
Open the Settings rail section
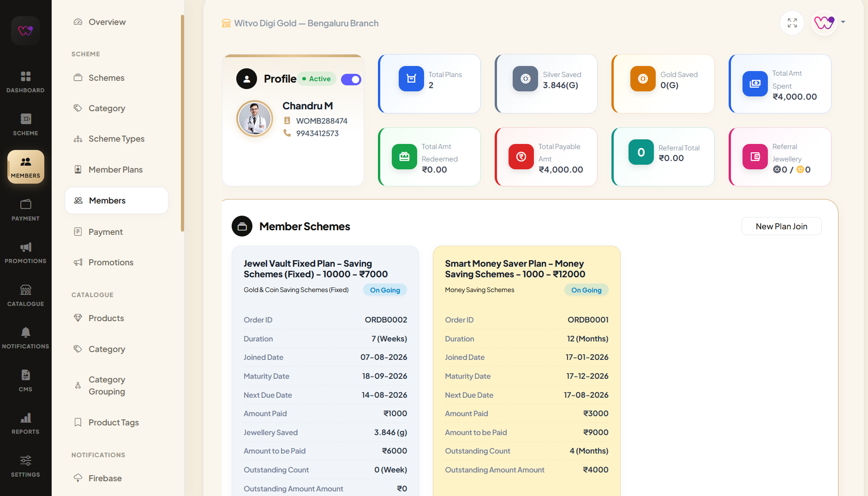click(25, 466)
